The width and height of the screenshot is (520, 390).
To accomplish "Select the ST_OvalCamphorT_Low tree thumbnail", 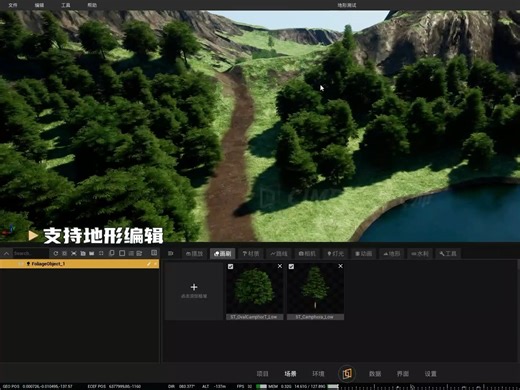I will pyautogui.click(x=255, y=288).
